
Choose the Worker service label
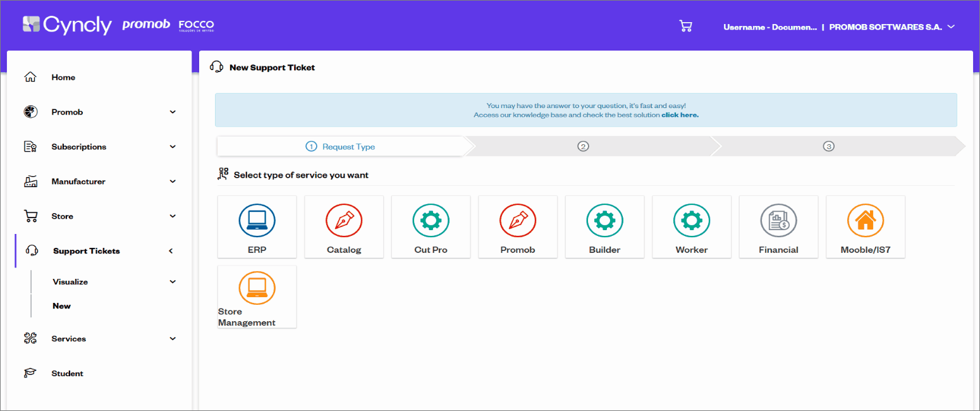(692, 250)
